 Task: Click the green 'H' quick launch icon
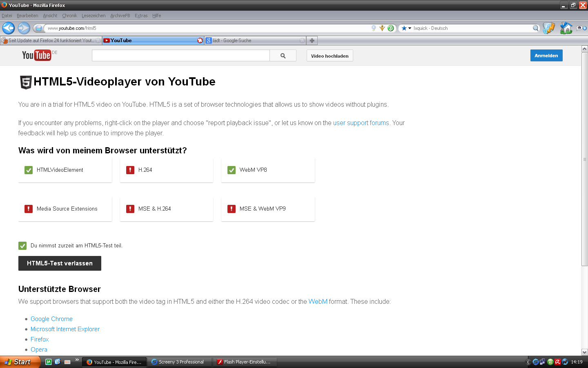49,362
